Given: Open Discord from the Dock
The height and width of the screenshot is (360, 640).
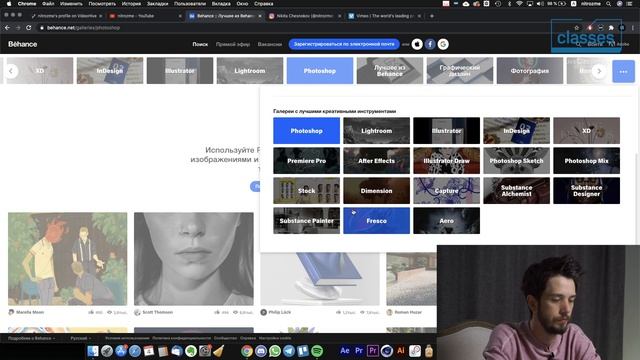Looking at the screenshot, I should coord(261,351).
